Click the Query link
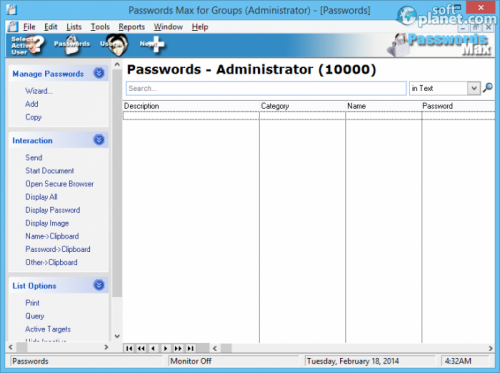Image resolution: width=500 pixels, height=373 pixels. pos(35,316)
